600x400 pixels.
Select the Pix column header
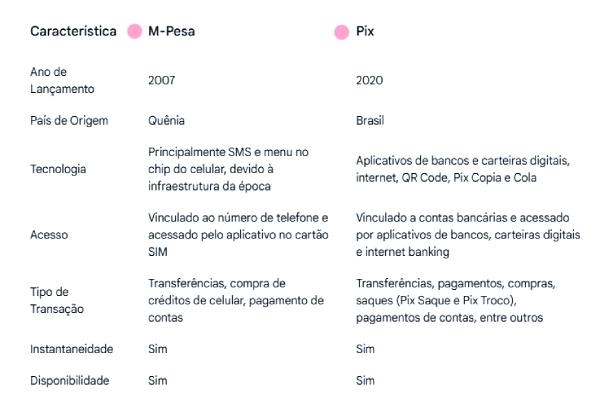click(365, 31)
